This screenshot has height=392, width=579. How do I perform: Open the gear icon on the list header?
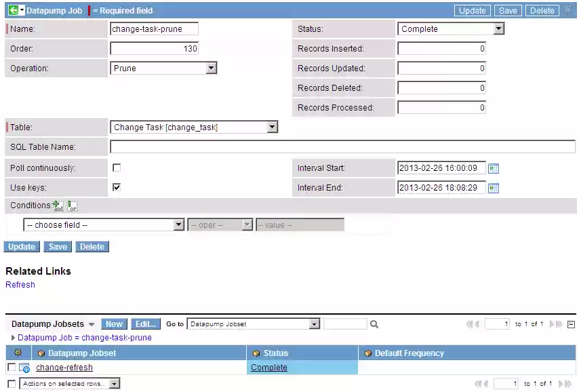pyautogui.click(x=18, y=353)
